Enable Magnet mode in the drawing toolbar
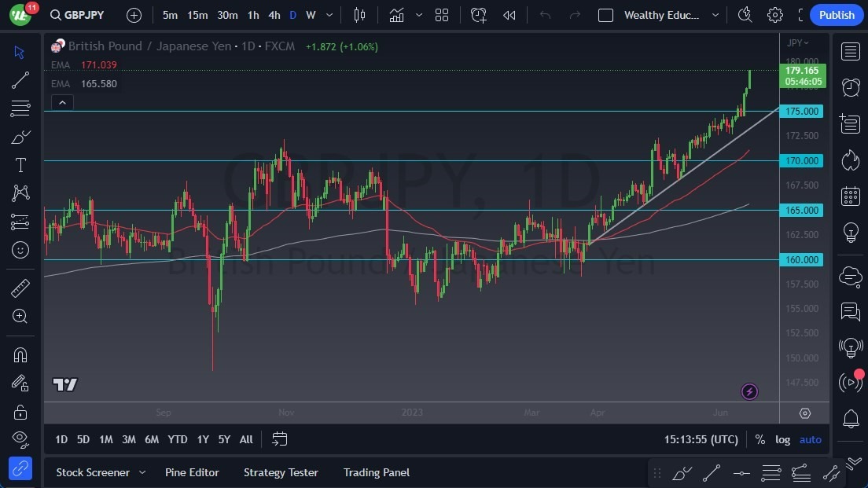 [x=20, y=354]
